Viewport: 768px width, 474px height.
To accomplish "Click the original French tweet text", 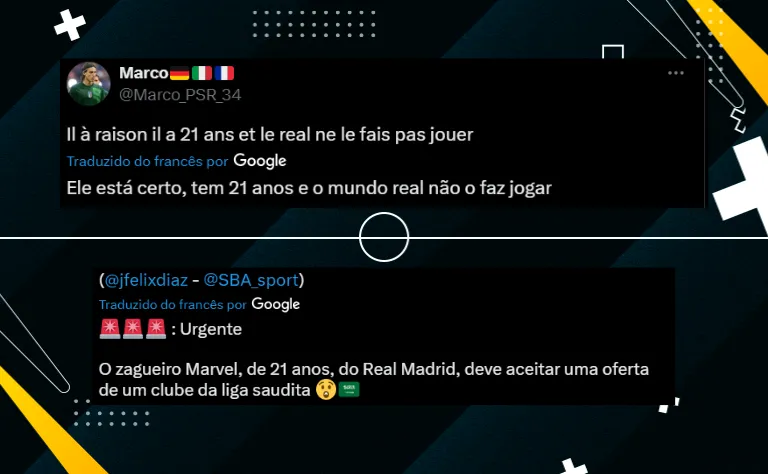I will [x=270, y=135].
